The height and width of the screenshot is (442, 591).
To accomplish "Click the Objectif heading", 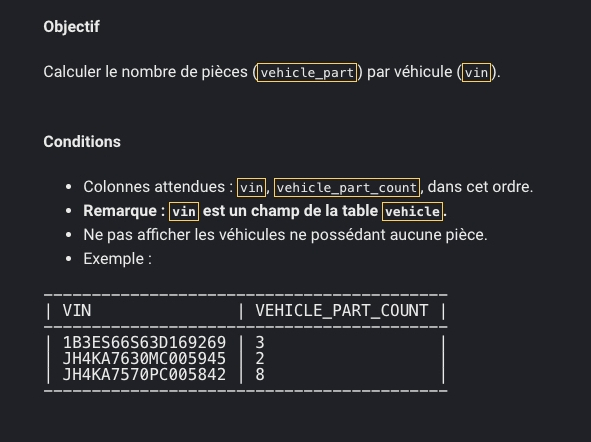I will coord(71,27).
